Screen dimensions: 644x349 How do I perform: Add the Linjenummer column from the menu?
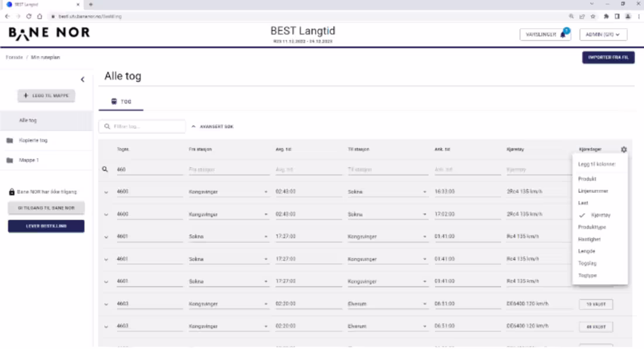[600, 191]
